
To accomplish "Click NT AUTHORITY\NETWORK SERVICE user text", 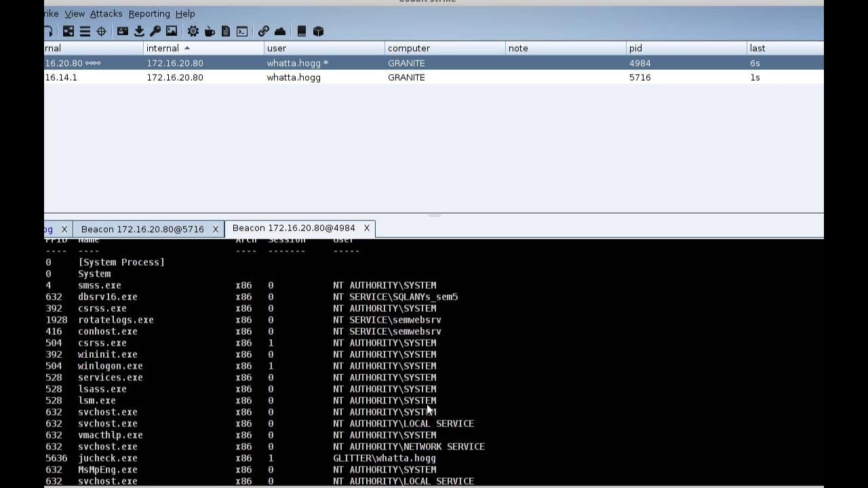I will (409, 447).
